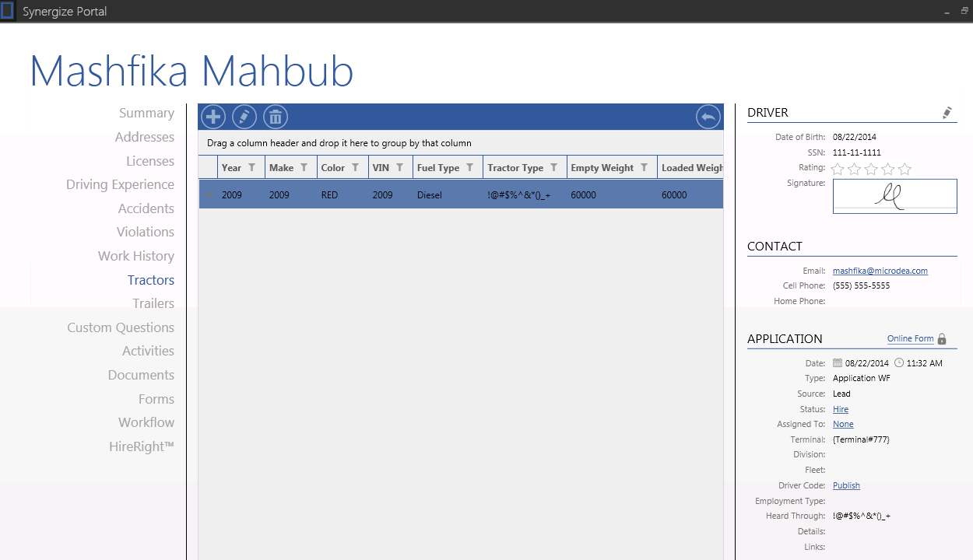The image size is (973, 560).
Task: Open the Trailers section
Action: [x=153, y=303]
